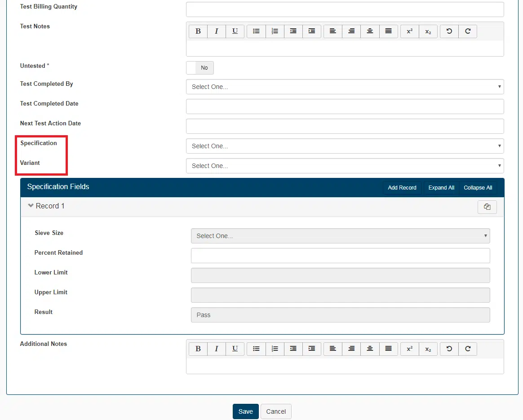Click into Test Notes text area
The height and width of the screenshot is (420, 523).
345,49
